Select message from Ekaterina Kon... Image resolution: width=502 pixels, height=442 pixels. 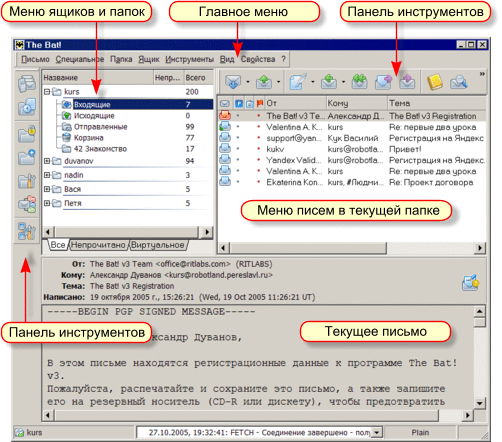[352, 182]
